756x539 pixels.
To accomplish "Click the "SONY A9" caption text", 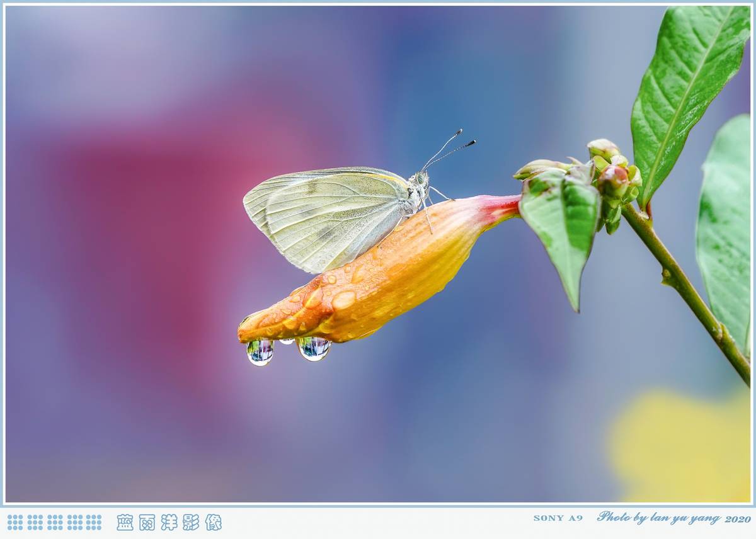I will click(x=558, y=518).
